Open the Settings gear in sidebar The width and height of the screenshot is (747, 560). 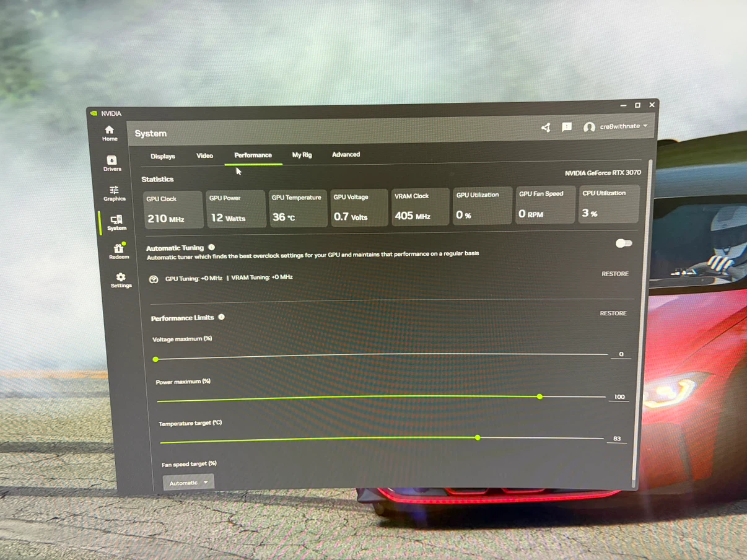[x=121, y=280]
